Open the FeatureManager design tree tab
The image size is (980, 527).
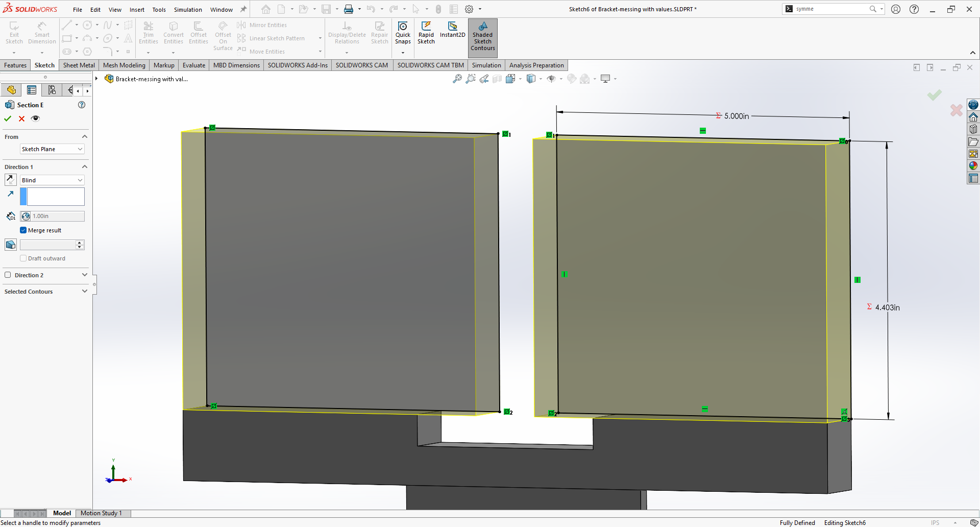(11, 90)
